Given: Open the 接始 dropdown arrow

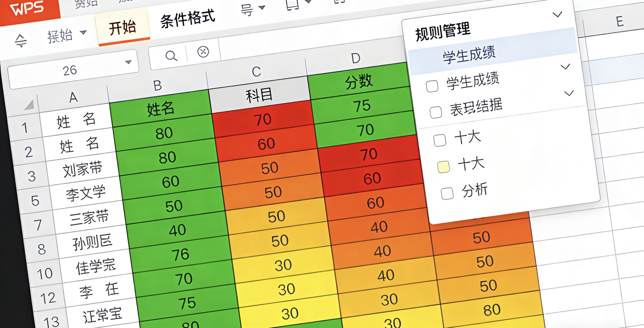Looking at the screenshot, I should tap(83, 33).
